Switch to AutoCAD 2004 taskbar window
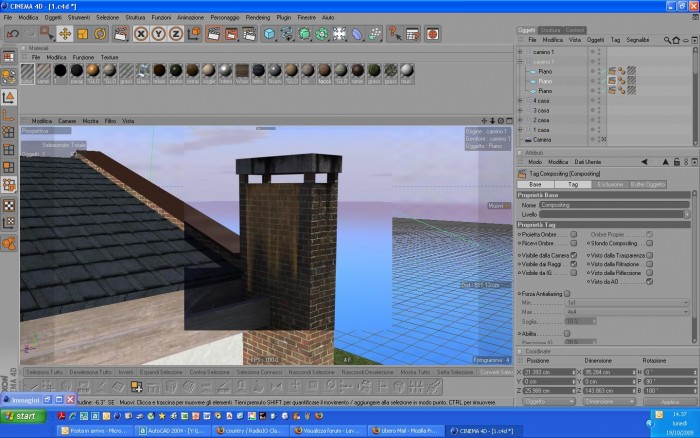 click(172, 431)
